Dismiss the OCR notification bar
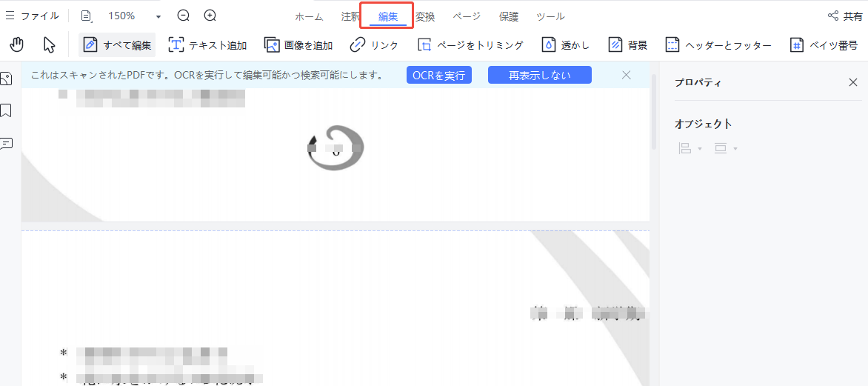The height and width of the screenshot is (386, 868). pyautogui.click(x=626, y=75)
